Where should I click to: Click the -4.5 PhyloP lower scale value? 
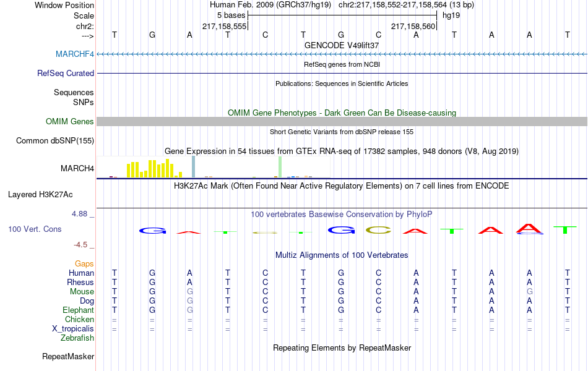[80, 245]
